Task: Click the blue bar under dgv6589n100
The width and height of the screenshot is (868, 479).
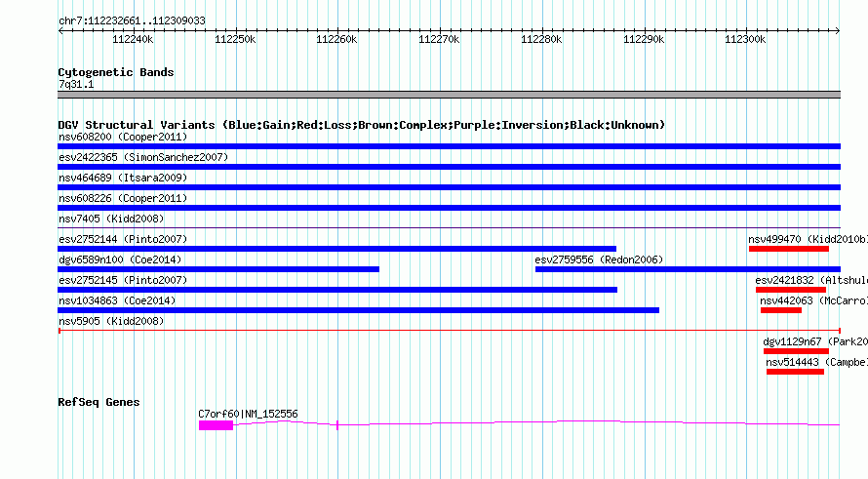Action: pos(218,269)
